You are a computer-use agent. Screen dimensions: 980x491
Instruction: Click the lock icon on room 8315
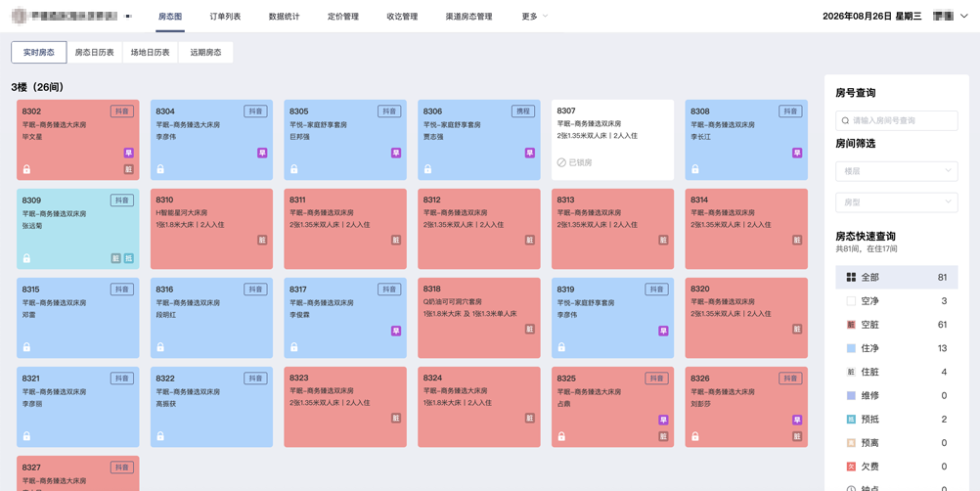pos(26,347)
